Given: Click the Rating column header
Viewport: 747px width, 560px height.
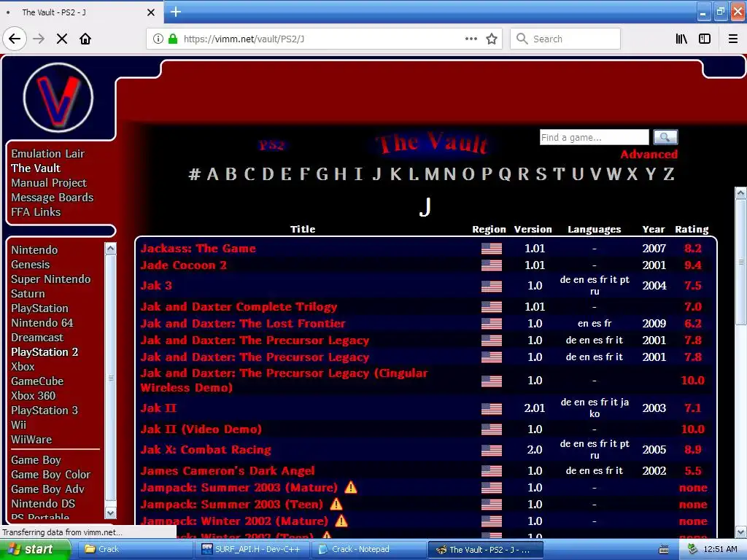Looking at the screenshot, I should tap(692, 229).
